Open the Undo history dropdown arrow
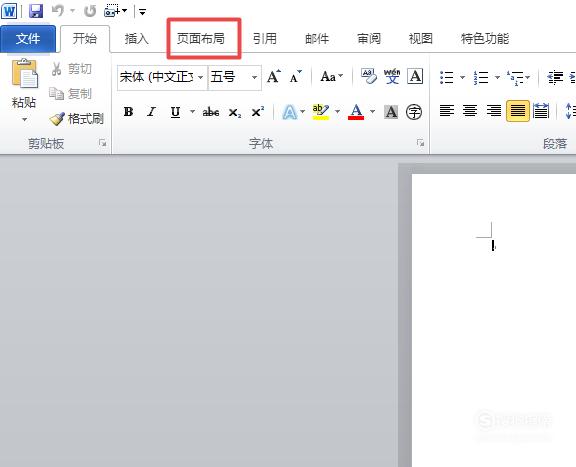576x467 pixels. pyautogui.click(x=72, y=11)
